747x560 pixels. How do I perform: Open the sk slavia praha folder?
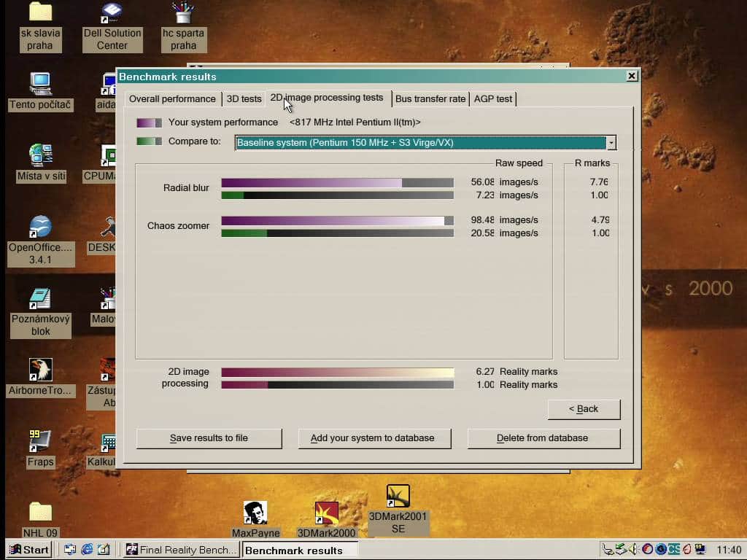(41, 26)
